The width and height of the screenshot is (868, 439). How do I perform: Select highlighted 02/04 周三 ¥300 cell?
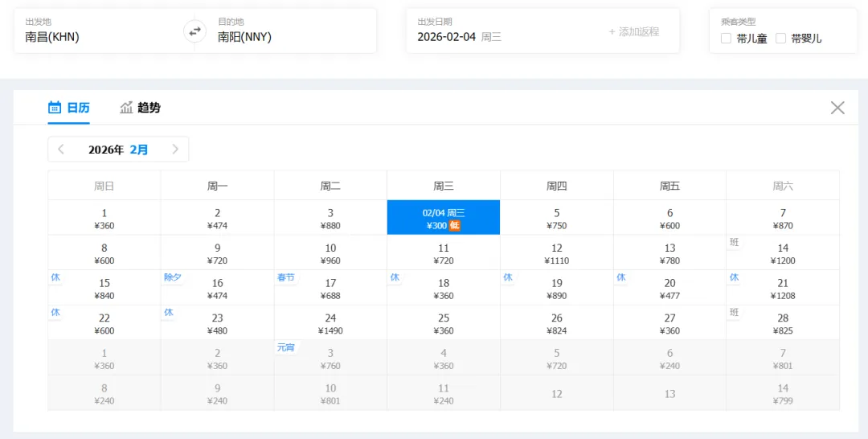[x=444, y=218]
